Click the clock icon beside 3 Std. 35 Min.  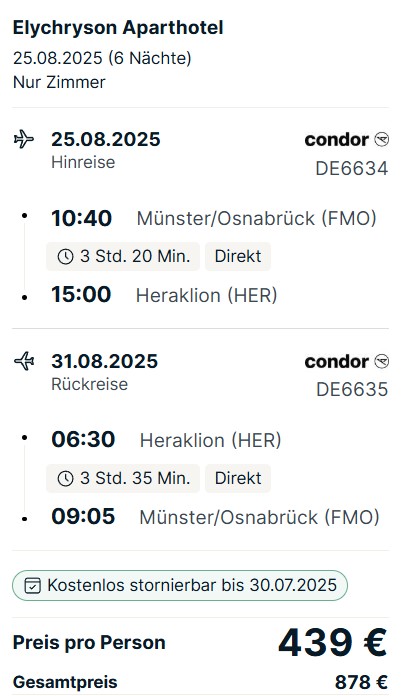(65, 478)
